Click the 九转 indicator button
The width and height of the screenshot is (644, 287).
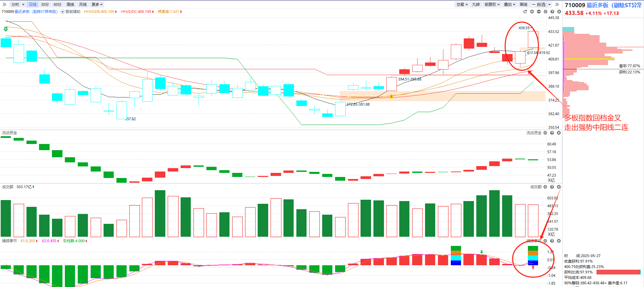coord(476,4)
